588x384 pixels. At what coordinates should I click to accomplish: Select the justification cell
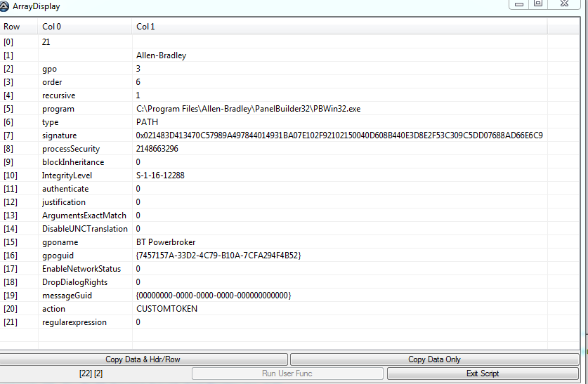click(64, 202)
